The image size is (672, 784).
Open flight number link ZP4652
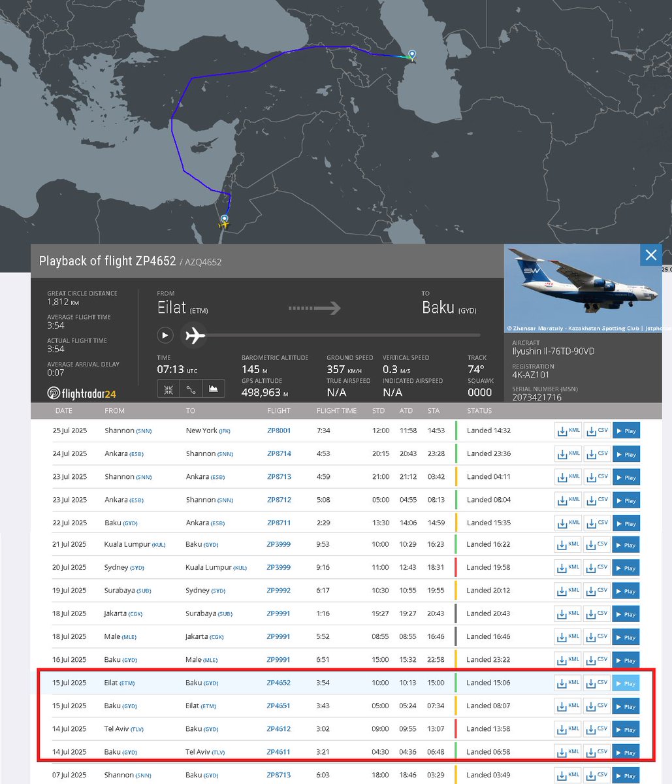click(279, 683)
